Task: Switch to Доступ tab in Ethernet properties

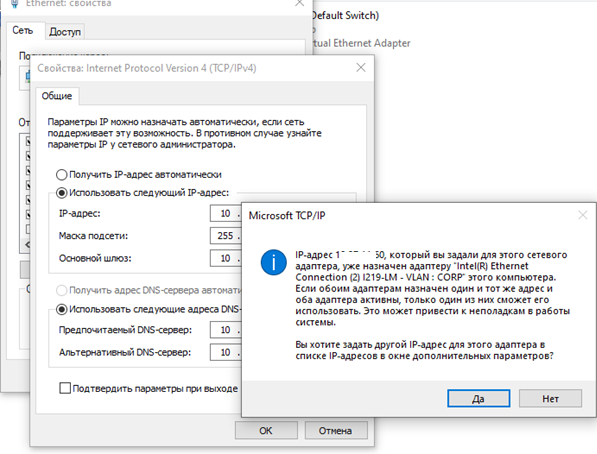Action: point(65,32)
